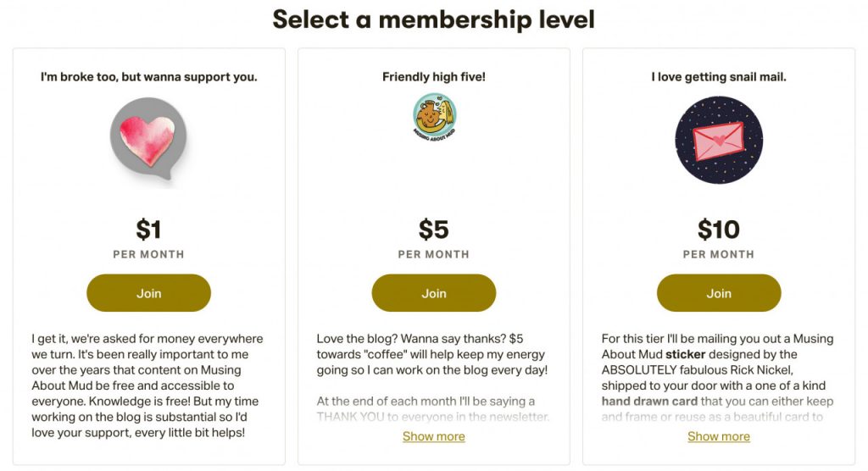
Task: Join the $1 per month tier
Action: point(148,293)
